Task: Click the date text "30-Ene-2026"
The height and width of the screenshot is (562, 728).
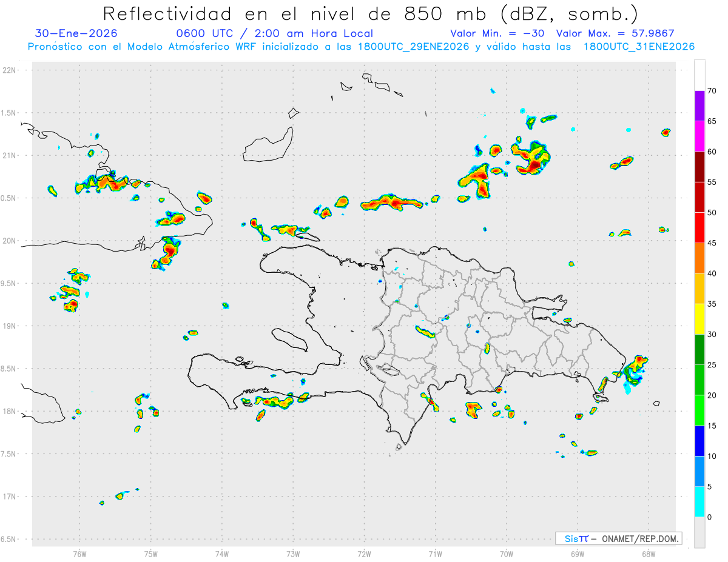Action: pyautogui.click(x=77, y=33)
